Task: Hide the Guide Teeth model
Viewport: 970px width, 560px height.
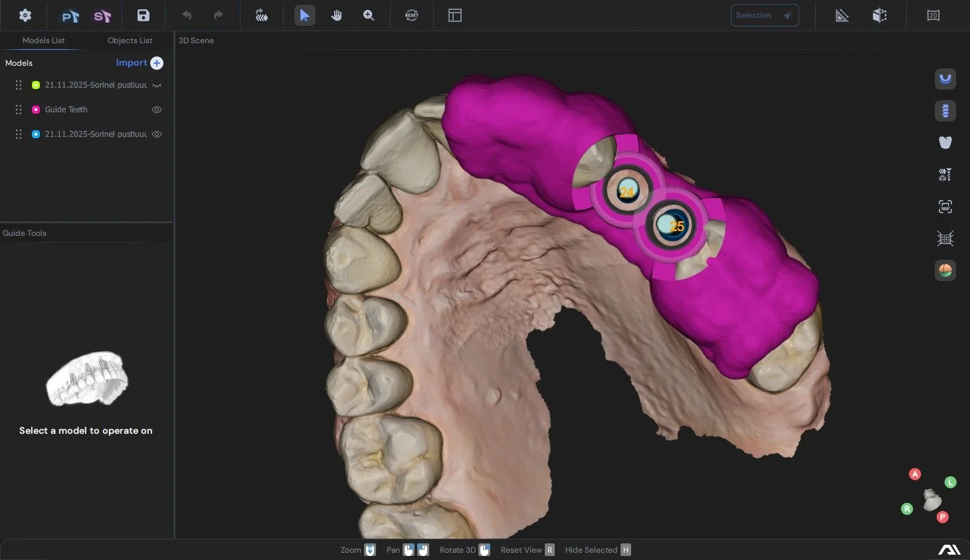Action: [x=156, y=109]
